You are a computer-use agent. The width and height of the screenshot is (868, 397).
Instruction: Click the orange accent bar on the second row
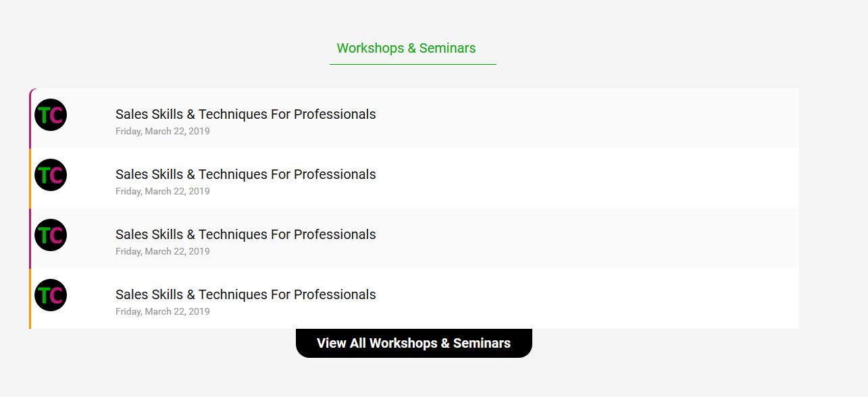[x=30, y=179]
